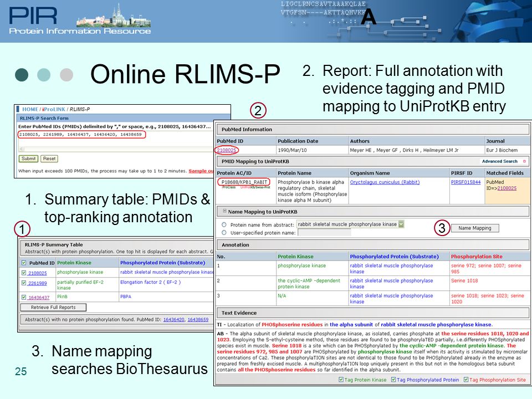Viewport: 532px width, 399px height.
Task: Toggle checkbox for PMID 2108025 row
Action: (x=24, y=273)
